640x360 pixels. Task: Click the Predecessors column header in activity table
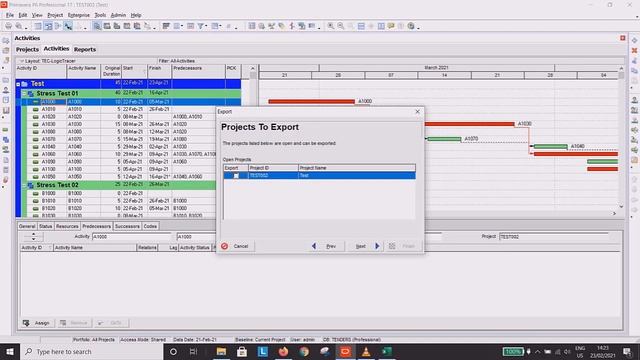coord(198,71)
